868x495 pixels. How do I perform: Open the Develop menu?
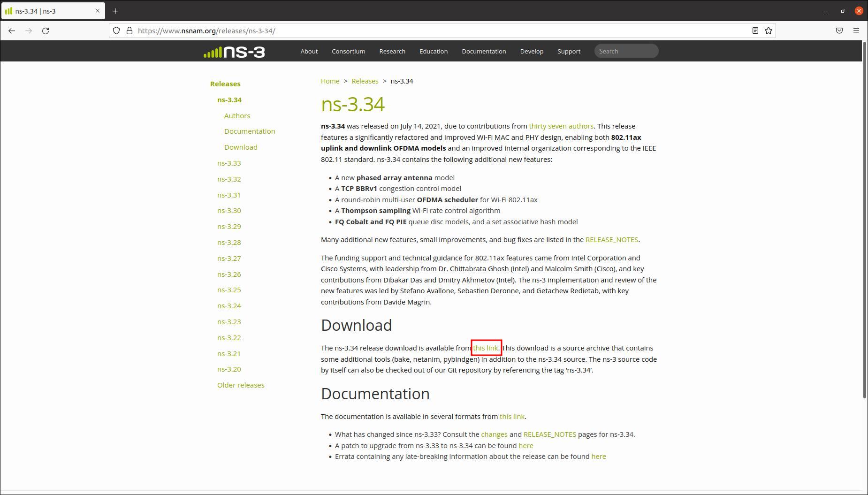tap(532, 51)
